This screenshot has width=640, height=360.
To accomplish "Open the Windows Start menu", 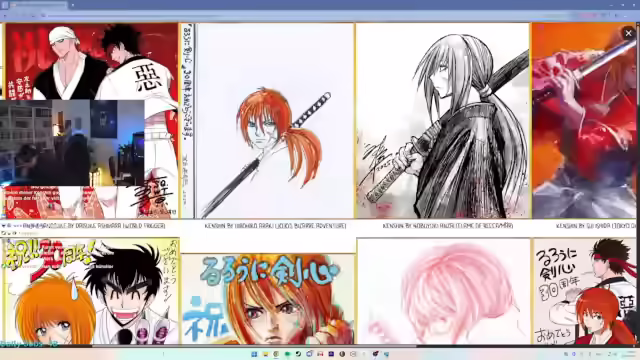I will (254, 354).
